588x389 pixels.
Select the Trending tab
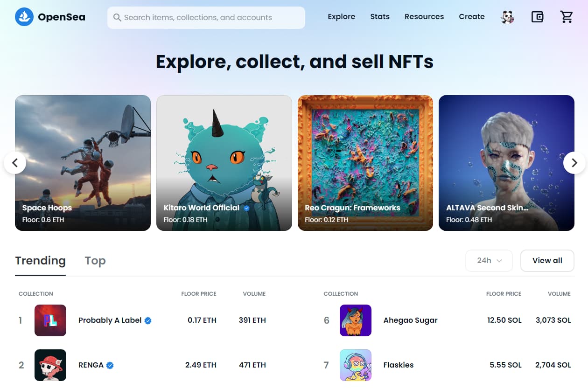[x=40, y=260]
